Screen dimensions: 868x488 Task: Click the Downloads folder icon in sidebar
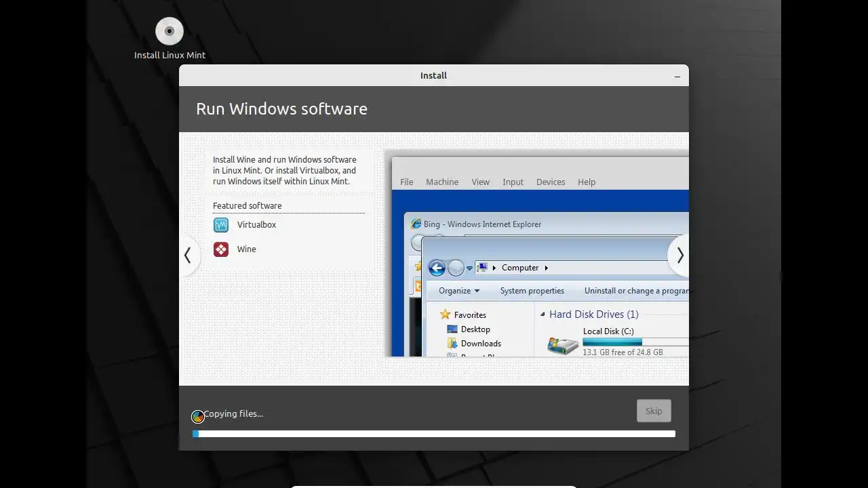coord(452,344)
